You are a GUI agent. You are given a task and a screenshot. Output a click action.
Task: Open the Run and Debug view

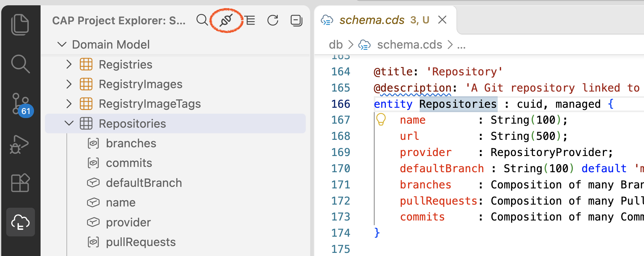coord(19,144)
